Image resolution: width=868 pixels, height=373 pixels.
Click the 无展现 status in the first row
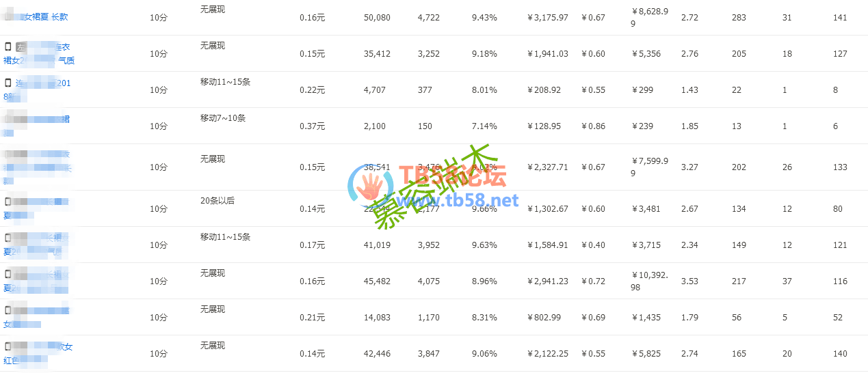[212, 10]
